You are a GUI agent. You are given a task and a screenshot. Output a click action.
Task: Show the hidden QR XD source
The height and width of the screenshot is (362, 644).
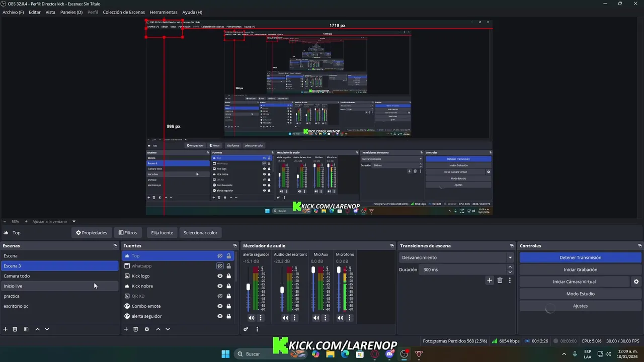220,296
